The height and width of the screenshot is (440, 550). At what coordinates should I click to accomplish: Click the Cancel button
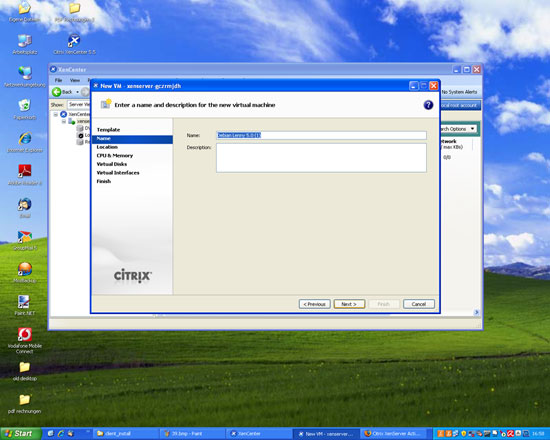coord(419,304)
